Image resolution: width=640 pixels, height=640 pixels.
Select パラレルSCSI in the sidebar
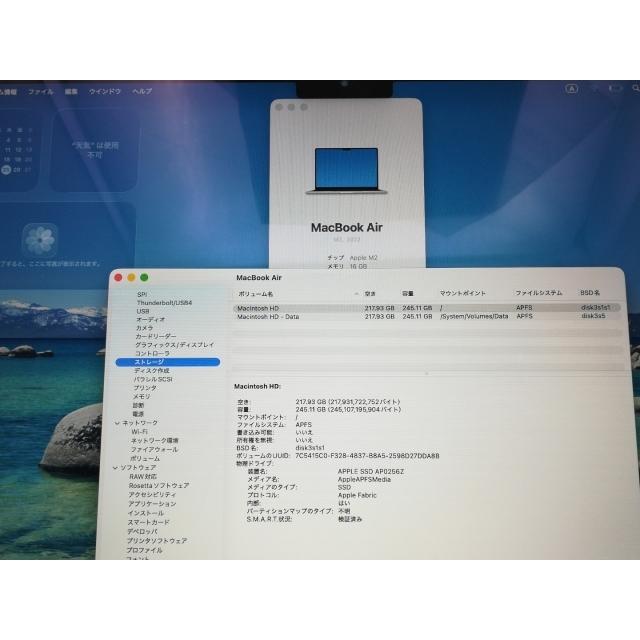coord(153,379)
